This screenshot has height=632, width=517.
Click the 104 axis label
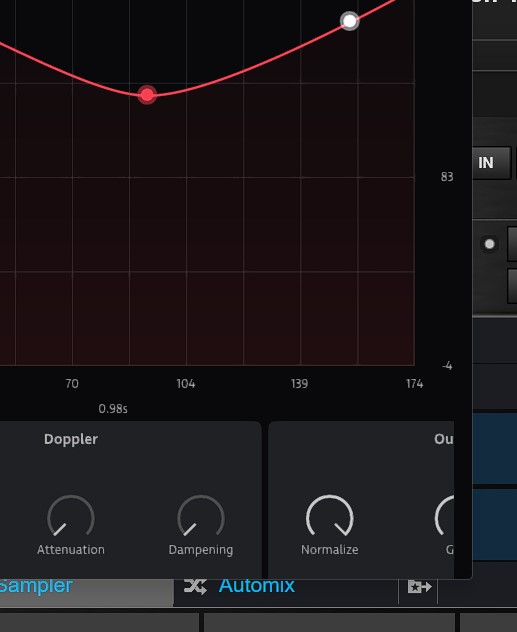coord(185,384)
